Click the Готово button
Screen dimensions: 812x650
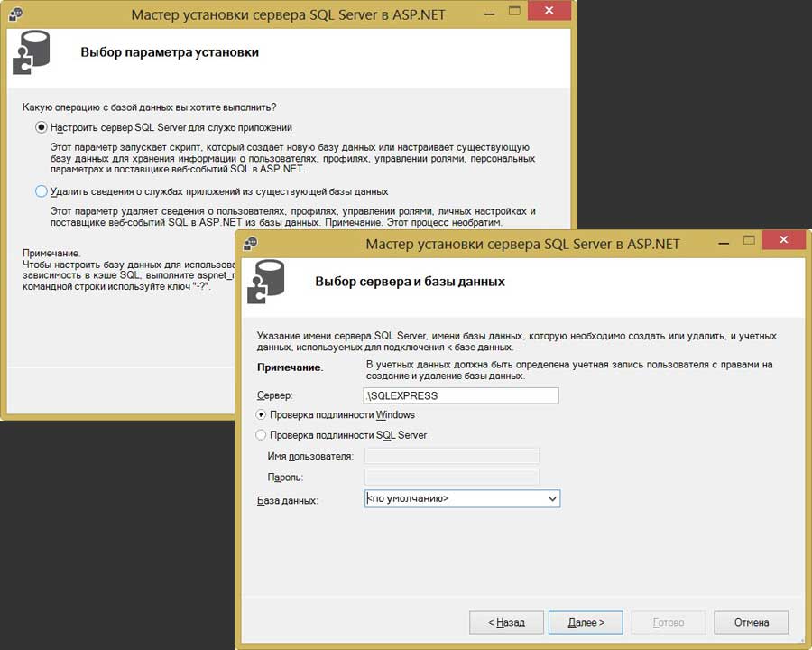[x=669, y=622]
